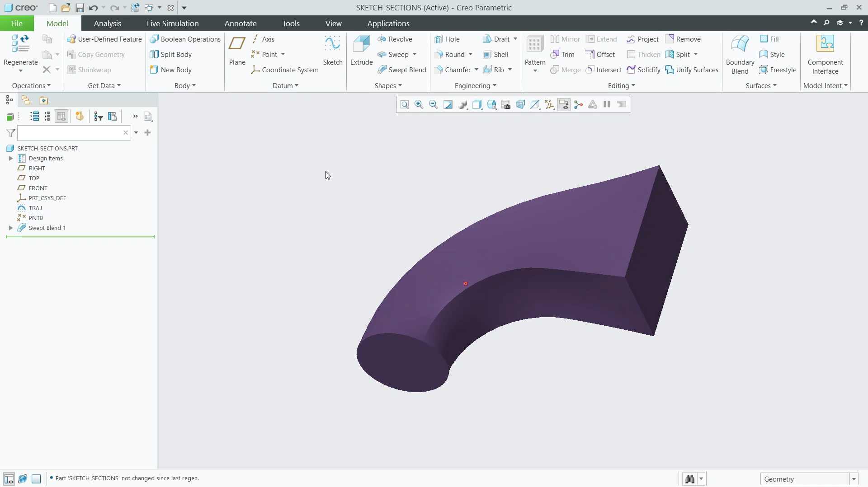The image size is (868, 487).
Task: Open the Hole tool
Action: [x=448, y=39]
